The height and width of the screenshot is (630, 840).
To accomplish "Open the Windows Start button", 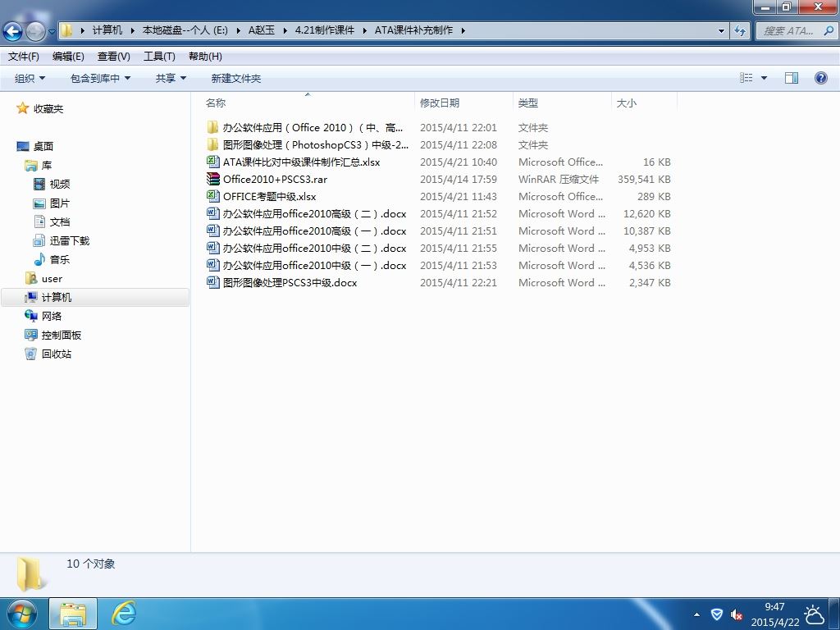I will [21, 614].
